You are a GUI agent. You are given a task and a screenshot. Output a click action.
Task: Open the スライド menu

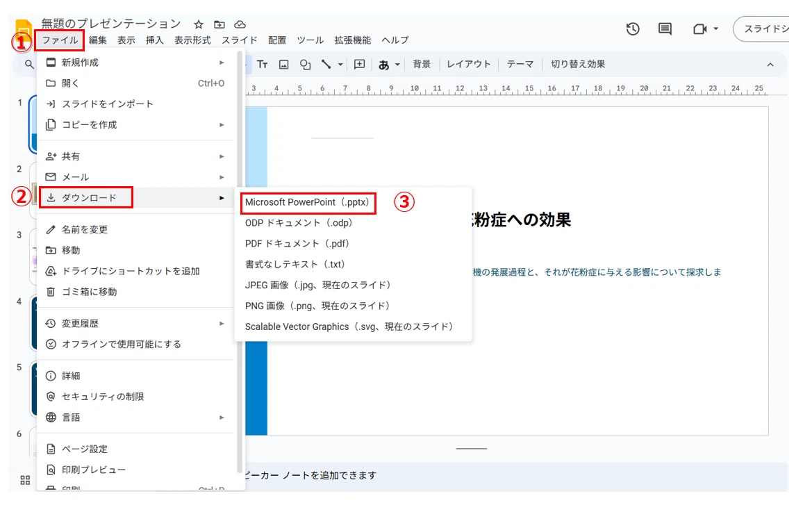[x=239, y=40]
